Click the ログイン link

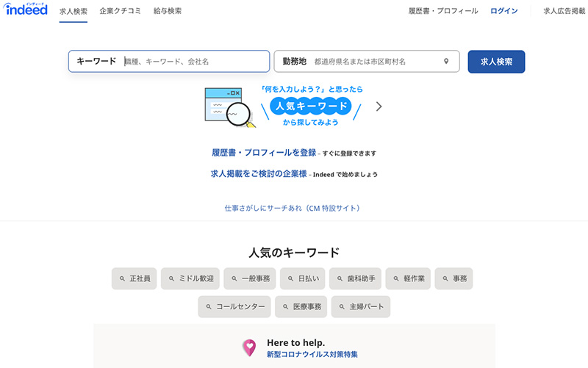504,11
